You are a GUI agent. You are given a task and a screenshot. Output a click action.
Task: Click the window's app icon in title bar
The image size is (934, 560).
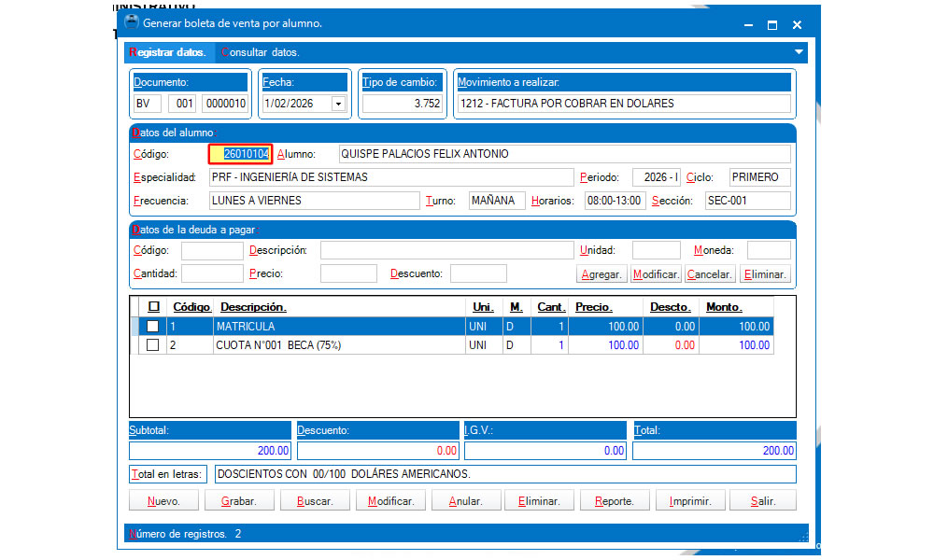(x=131, y=22)
